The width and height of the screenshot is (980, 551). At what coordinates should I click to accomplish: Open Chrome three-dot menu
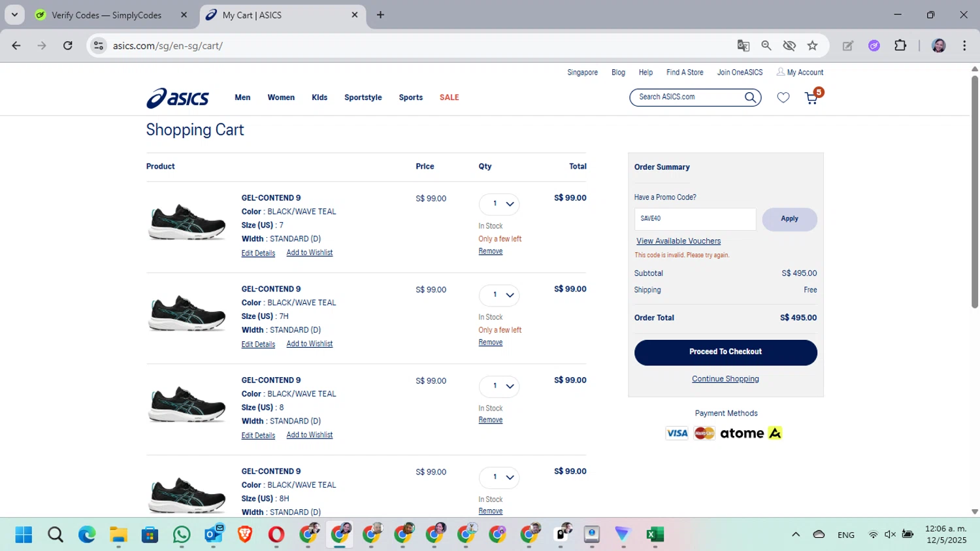(x=964, y=46)
